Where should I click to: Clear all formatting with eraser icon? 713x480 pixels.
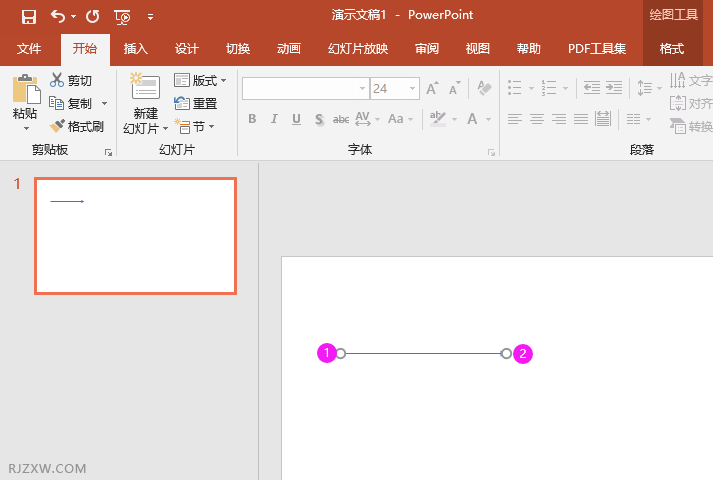point(485,89)
